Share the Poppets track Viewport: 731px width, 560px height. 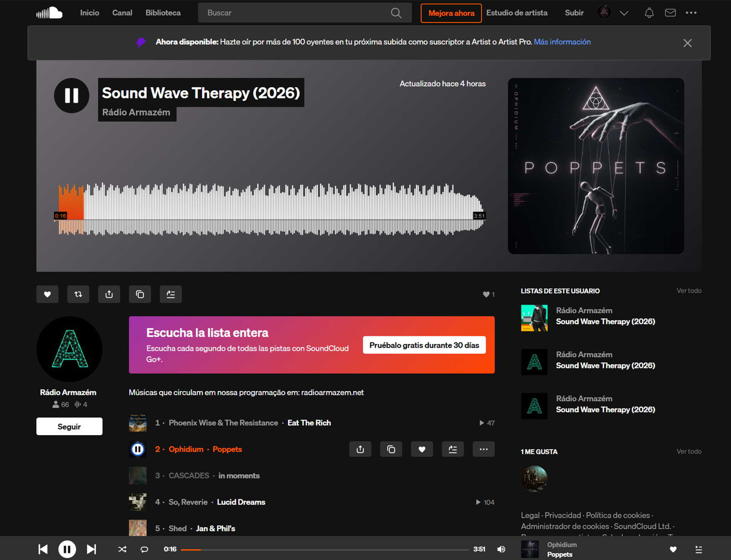360,449
